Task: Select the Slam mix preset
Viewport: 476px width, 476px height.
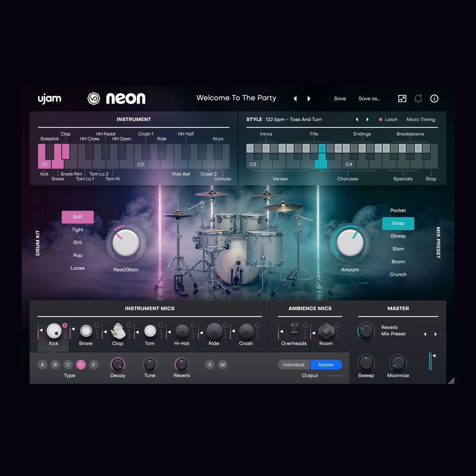Action: click(398, 249)
